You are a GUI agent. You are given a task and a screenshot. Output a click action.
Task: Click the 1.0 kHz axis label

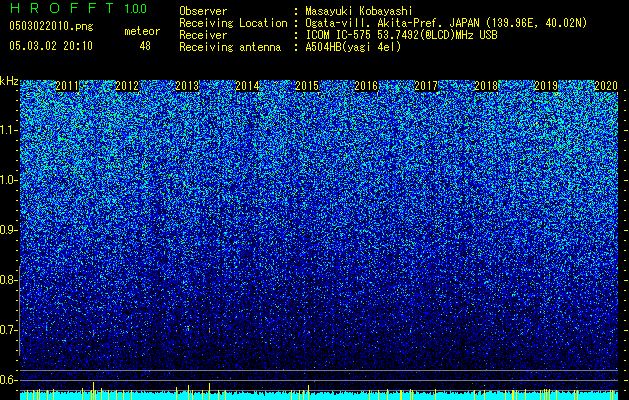tap(8, 180)
